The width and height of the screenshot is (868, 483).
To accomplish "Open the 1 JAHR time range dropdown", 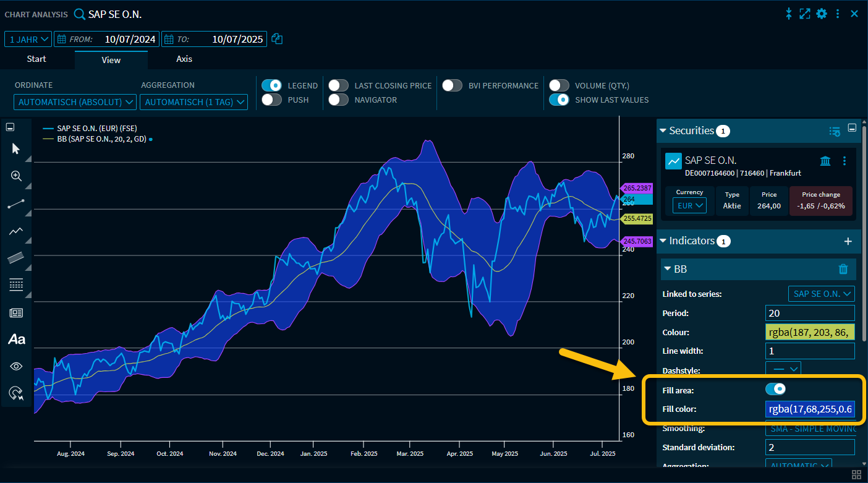I will [x=28, y=38].
